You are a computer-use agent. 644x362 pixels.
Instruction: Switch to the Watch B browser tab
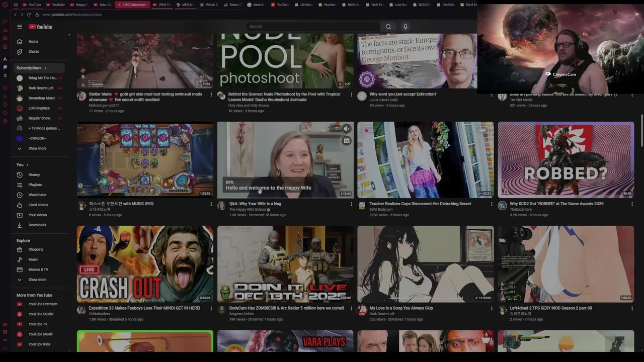pos(209,5)
